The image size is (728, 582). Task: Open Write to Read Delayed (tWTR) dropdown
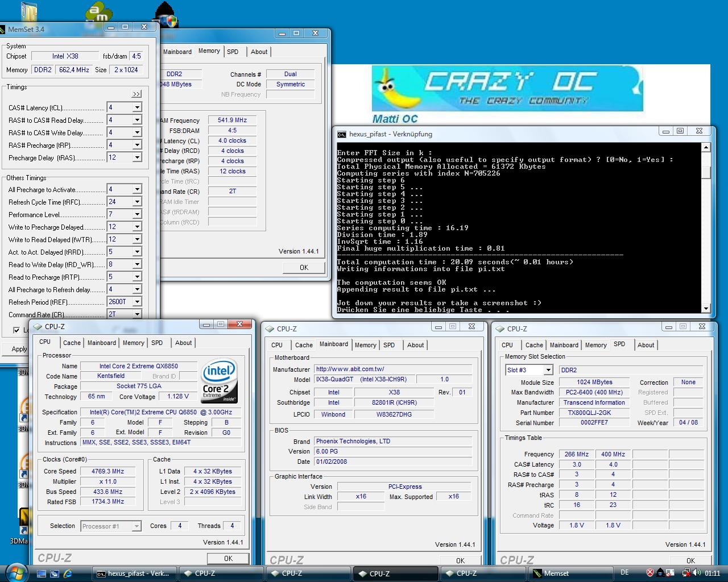[137, 239]
